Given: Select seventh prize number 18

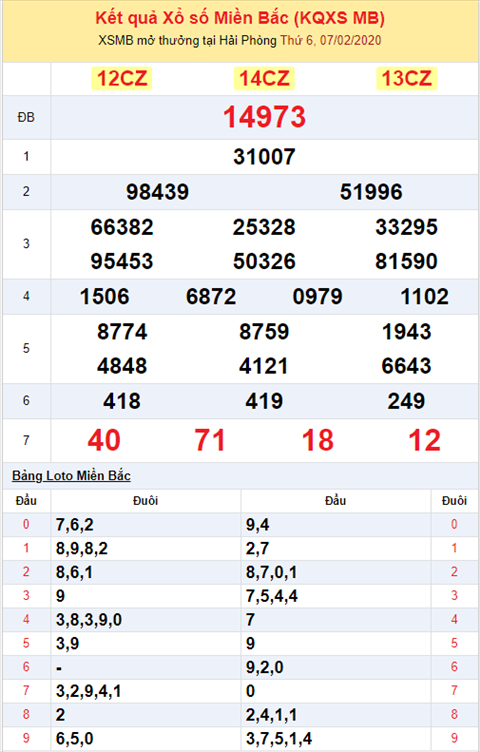Looking at the screenshot, I should pos(317,440).
